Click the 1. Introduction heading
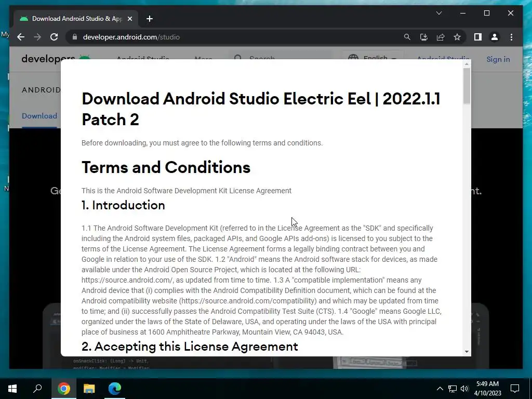The height and width of the screenshot is (399, 532). (x=123, y=205)
